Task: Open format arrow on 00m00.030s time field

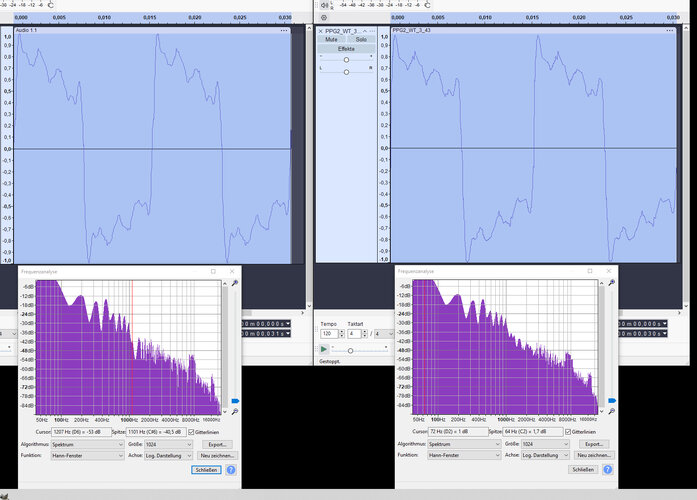Action: point(665,333)
